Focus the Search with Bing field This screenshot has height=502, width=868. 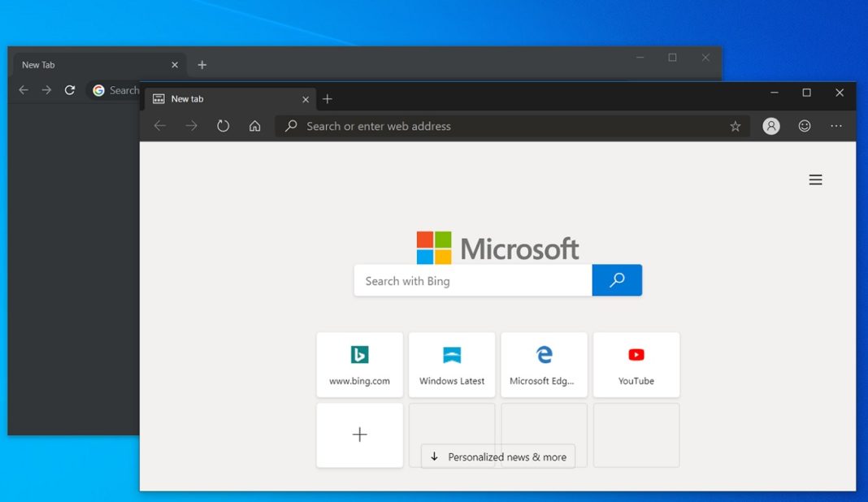[x=473, y=280]
